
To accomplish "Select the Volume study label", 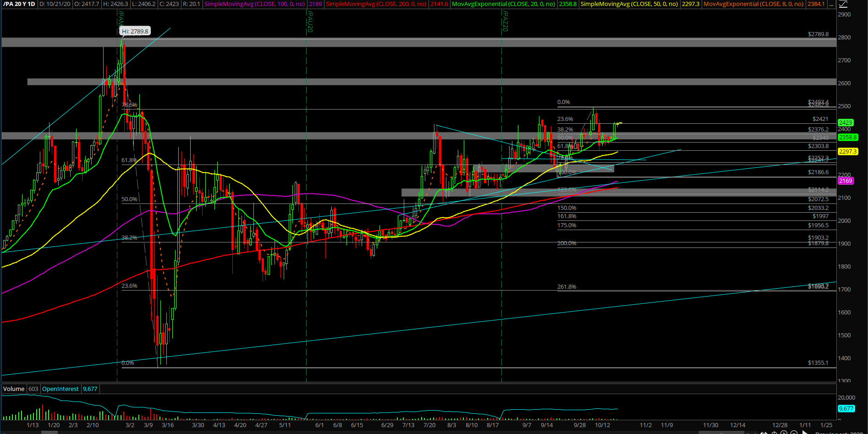I will [14, 389].
